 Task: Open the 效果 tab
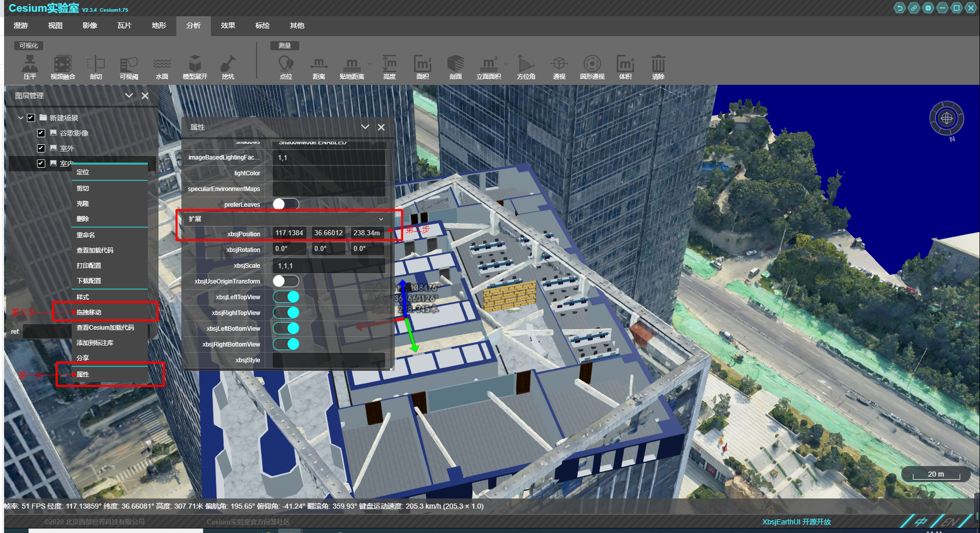tap(228, 25)
